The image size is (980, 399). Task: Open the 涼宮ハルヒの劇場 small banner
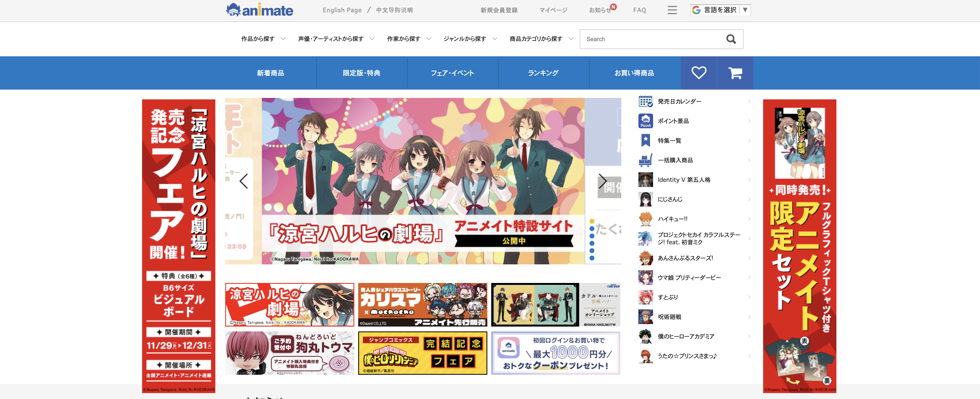290,305
